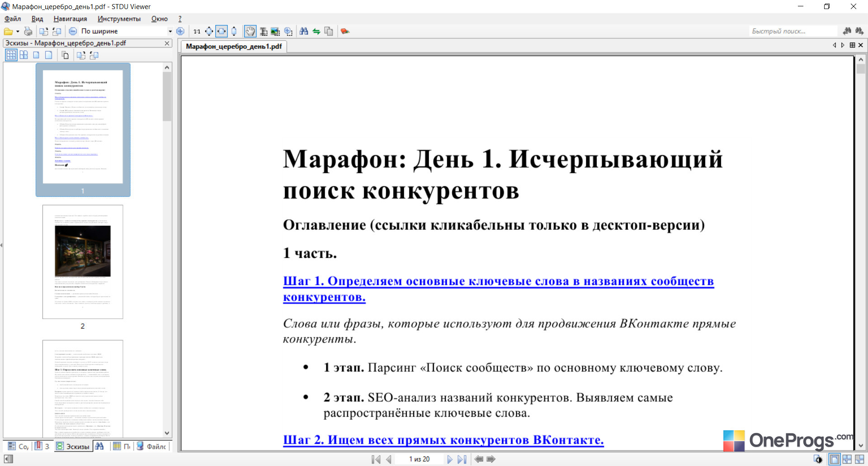Select page 3 thumbnail
868x466 pixels.
click(x=83, y=388)
